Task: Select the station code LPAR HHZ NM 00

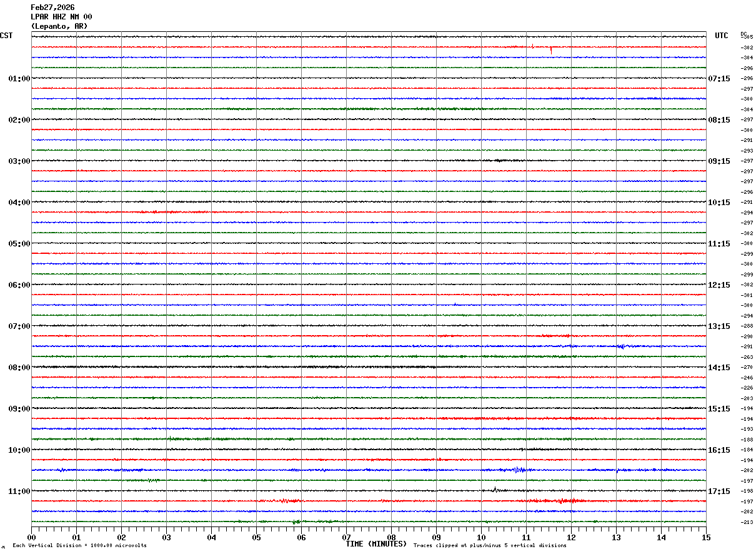Action: pyautogui.click(x=61, y=17)
